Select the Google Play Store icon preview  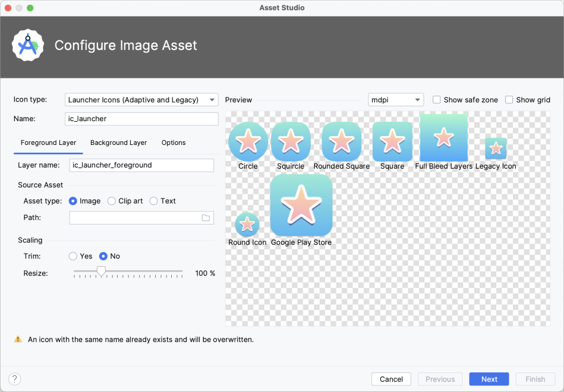(301, 206)
